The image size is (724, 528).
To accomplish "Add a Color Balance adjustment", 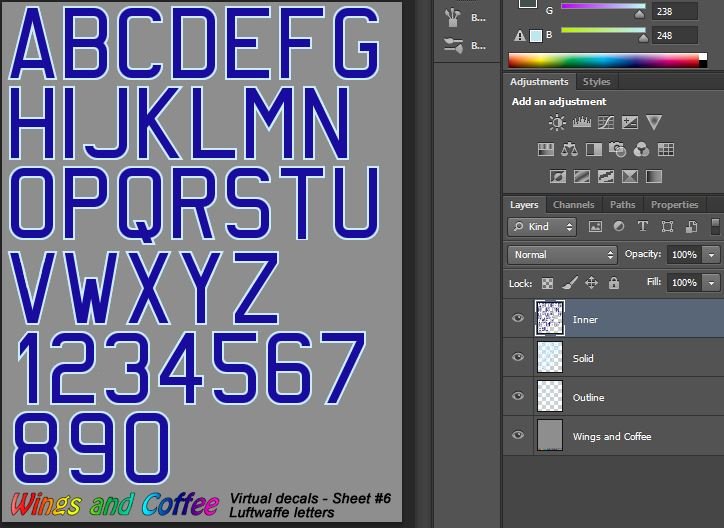I will 569,150.
